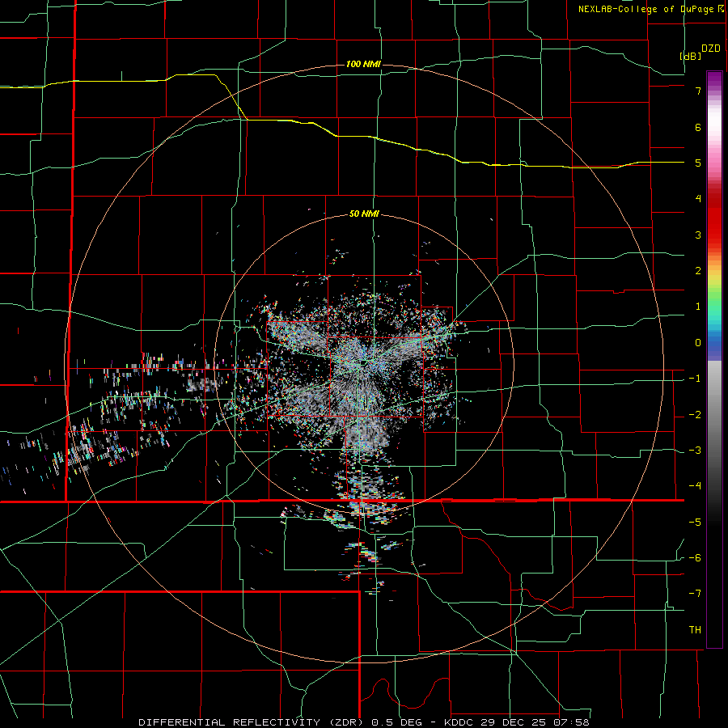Click the 7 value on the scale
The width and height of the screenshot is (728, 728).
(698, 91)
